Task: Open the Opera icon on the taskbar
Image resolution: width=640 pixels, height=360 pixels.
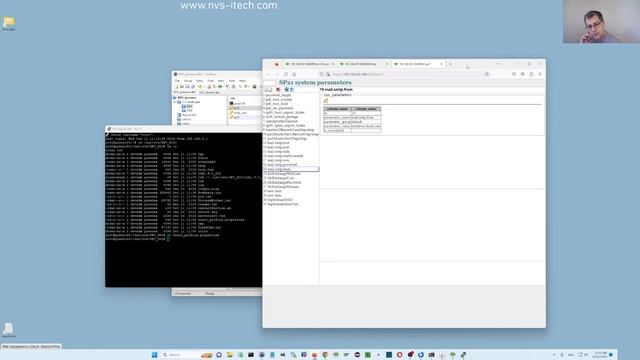Action: [400, 355]
